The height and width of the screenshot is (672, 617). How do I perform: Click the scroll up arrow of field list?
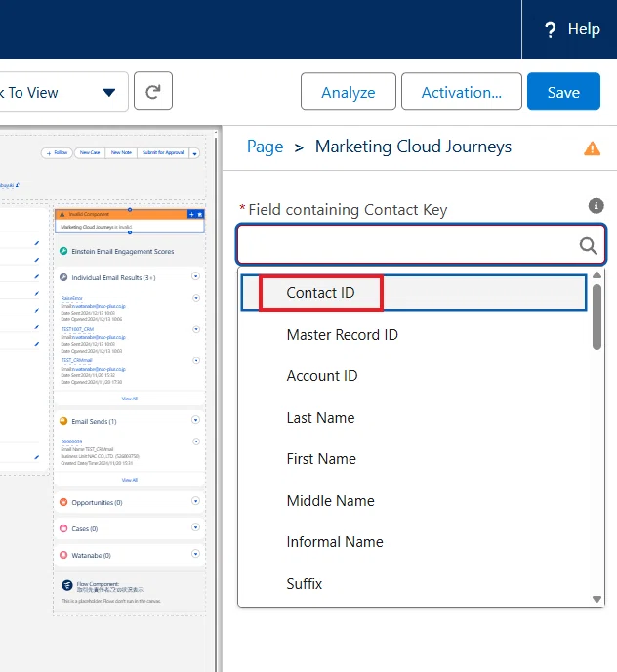pos(596,275)
